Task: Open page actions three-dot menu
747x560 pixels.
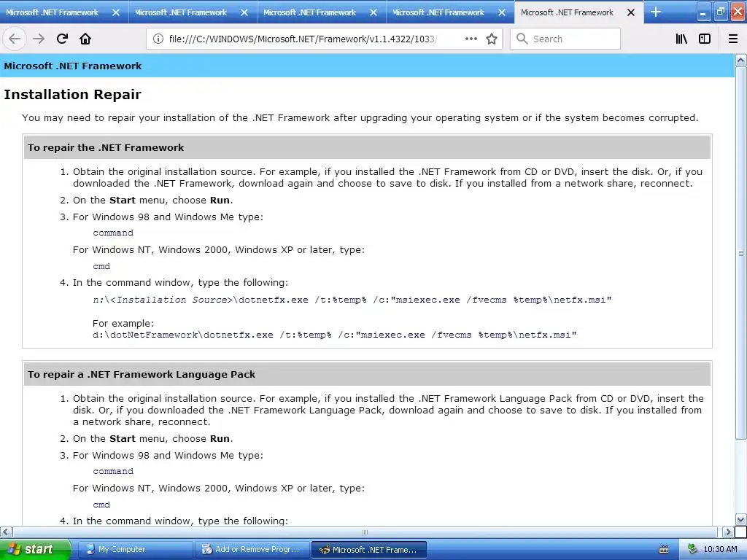Action: pyautogui.click(x=471, y=39)
